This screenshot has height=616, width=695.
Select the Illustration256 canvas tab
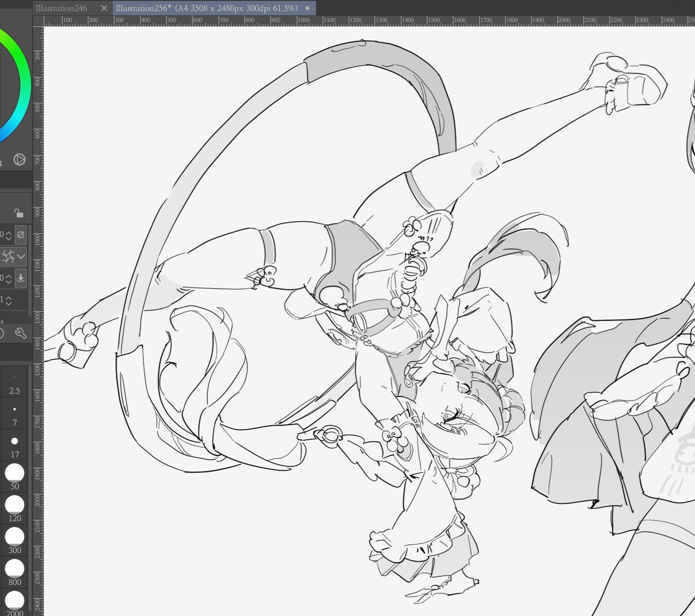tap(206, 8)
